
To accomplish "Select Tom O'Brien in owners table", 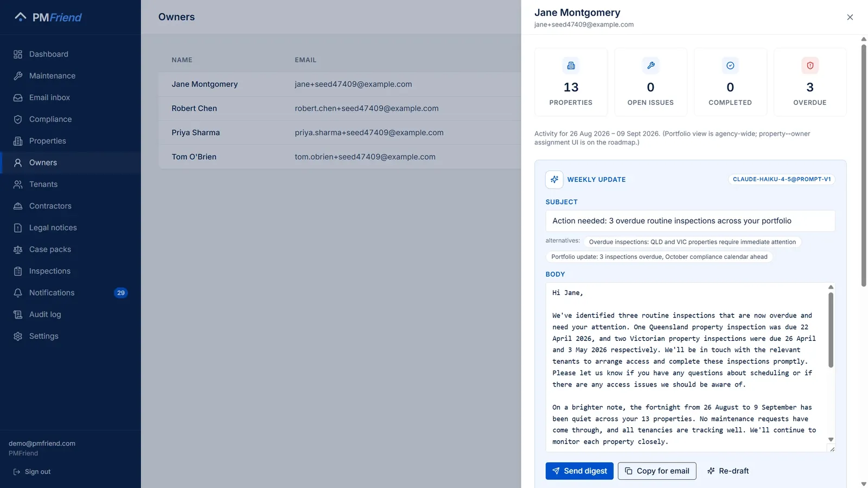I will (x=340, y=157).
